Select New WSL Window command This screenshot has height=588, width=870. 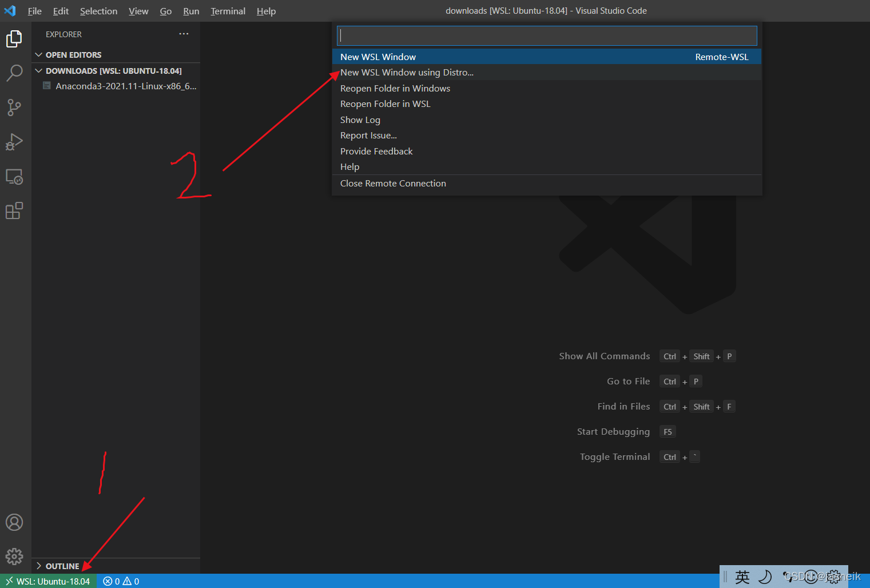click(547, 57)
